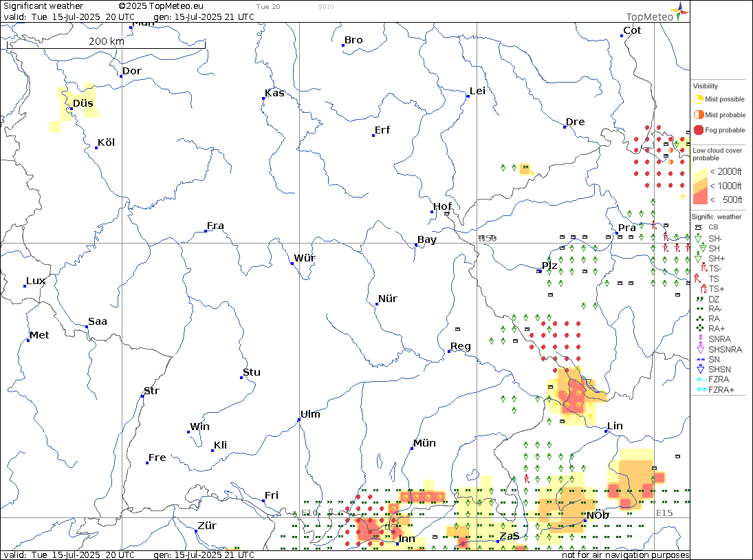
Task: Click the SH- light shower legend symbol
Action: tap(698, 238)
